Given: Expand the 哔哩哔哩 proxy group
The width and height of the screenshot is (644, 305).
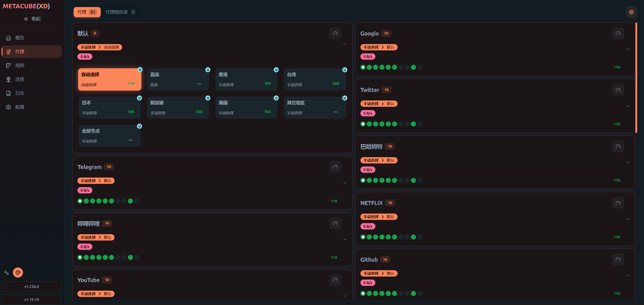Looking at the screenshot, I should 345,240.
